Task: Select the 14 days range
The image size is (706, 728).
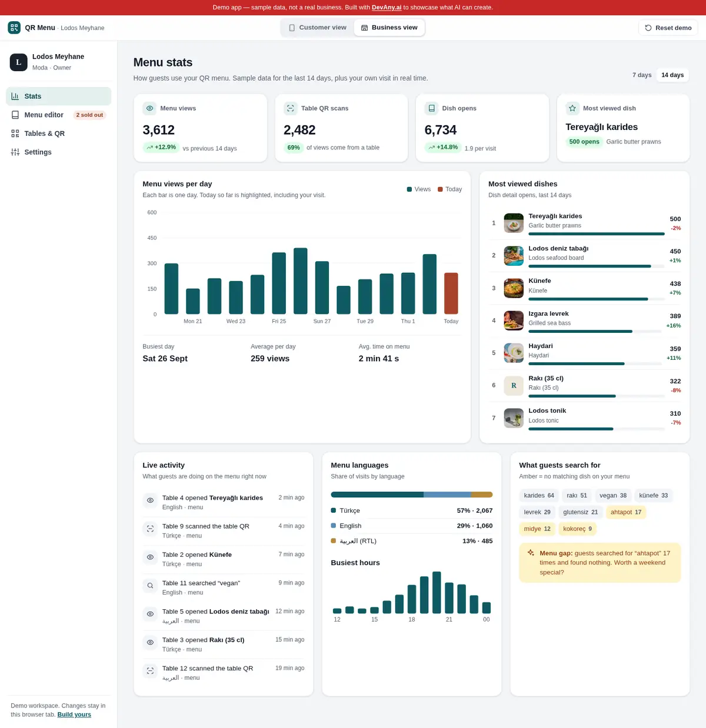Action: coord(672,75)
